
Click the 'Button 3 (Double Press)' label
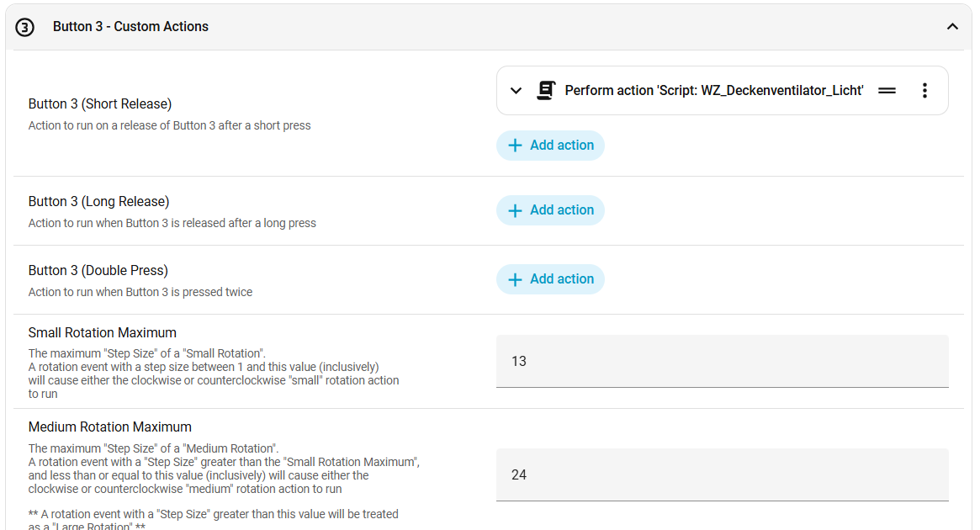[98, 271]
